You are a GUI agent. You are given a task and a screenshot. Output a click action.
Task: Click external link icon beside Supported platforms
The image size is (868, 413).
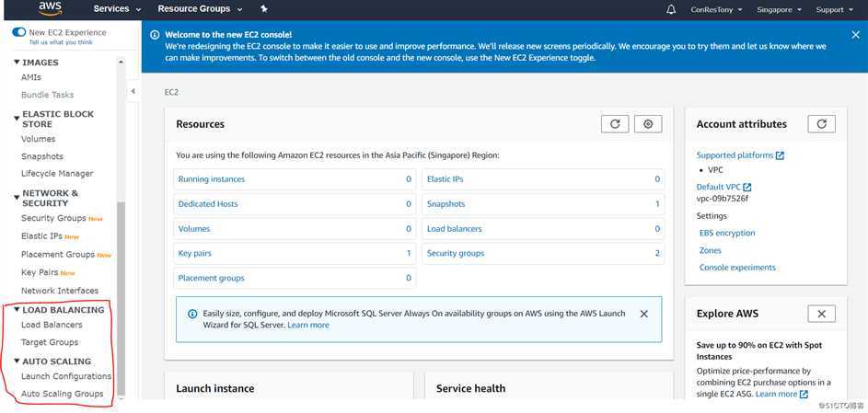[x=780, y=156]
